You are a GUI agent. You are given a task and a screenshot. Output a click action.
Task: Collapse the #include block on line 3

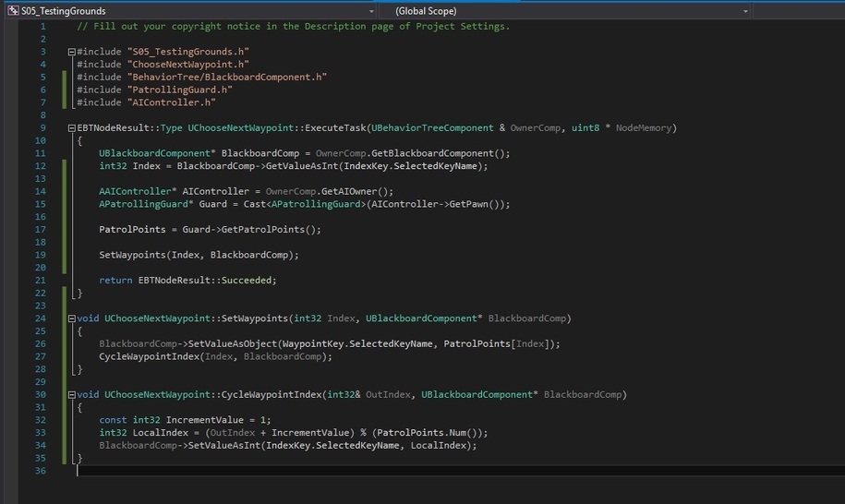click(x=72, y=52)
